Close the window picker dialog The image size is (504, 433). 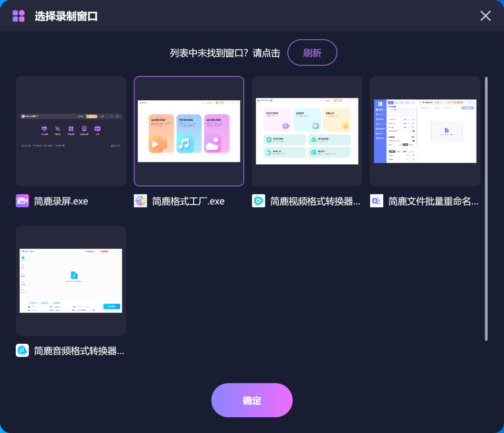pyautogui.click(x=485, y=16)
